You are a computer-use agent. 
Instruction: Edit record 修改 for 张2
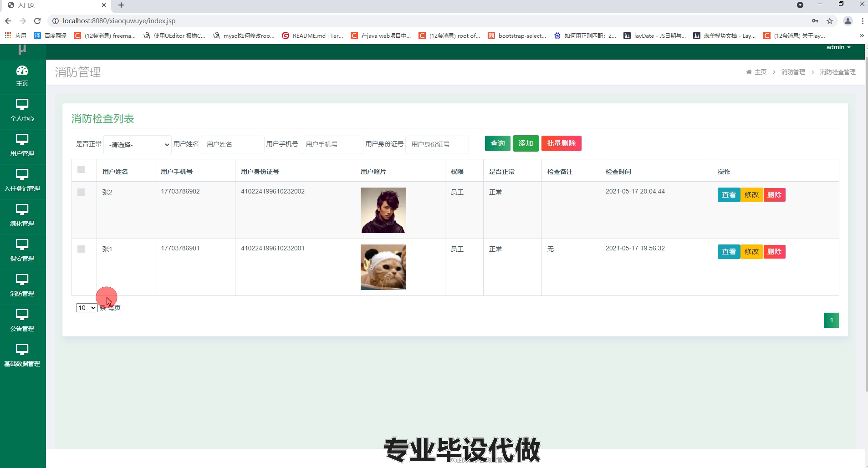[751, 195]
